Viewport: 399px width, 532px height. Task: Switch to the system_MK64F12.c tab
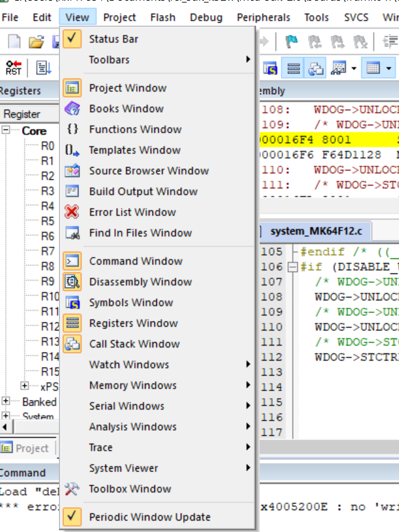pos(316,231)
